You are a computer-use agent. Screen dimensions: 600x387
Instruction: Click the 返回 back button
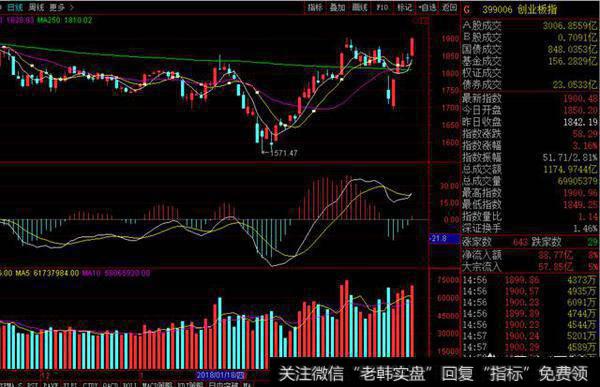click(449, 7)
